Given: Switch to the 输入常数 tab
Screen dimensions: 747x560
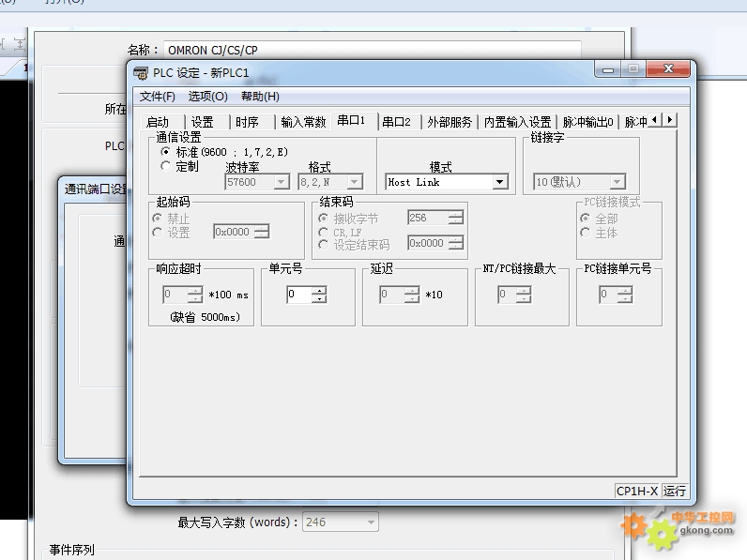Looking at the screenshot, I should point(303,122).
